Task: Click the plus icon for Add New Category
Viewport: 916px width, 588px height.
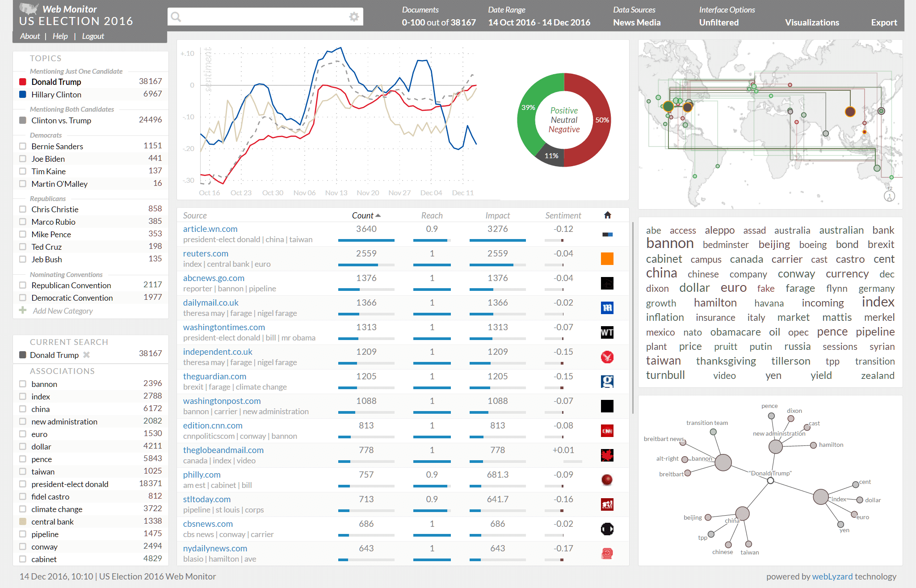Action: (23, 311)
